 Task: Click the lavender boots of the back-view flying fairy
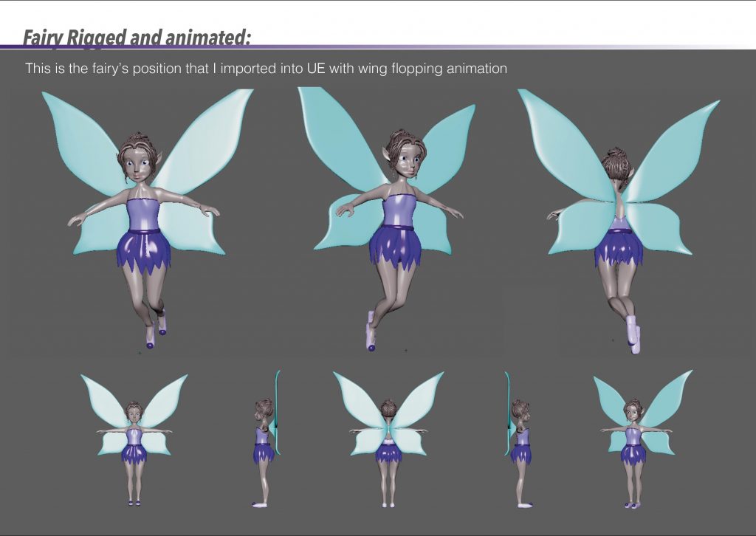[632, 332]
